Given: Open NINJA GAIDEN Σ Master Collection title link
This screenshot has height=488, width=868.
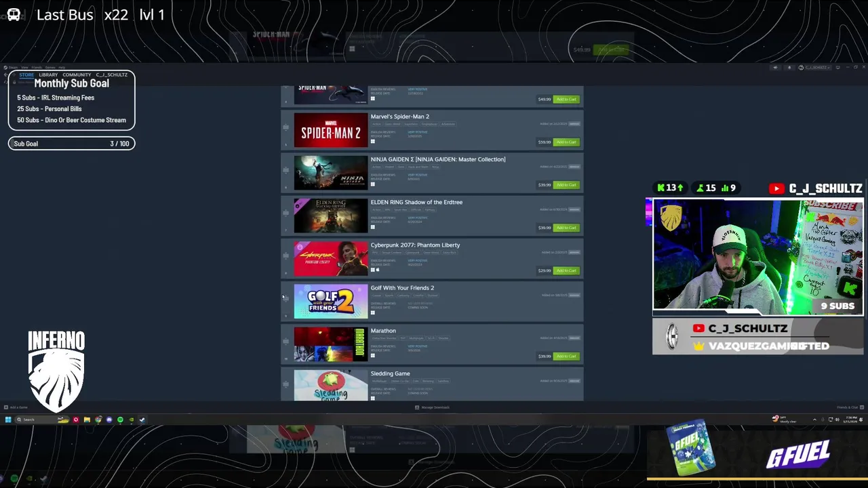Looking at the screenshot, I should pyautogui.click(x=437, y=159).
